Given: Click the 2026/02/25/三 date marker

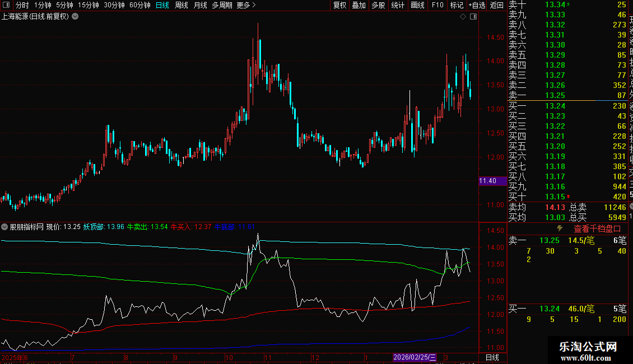Looking at the screenshot, I should point(415,357).
